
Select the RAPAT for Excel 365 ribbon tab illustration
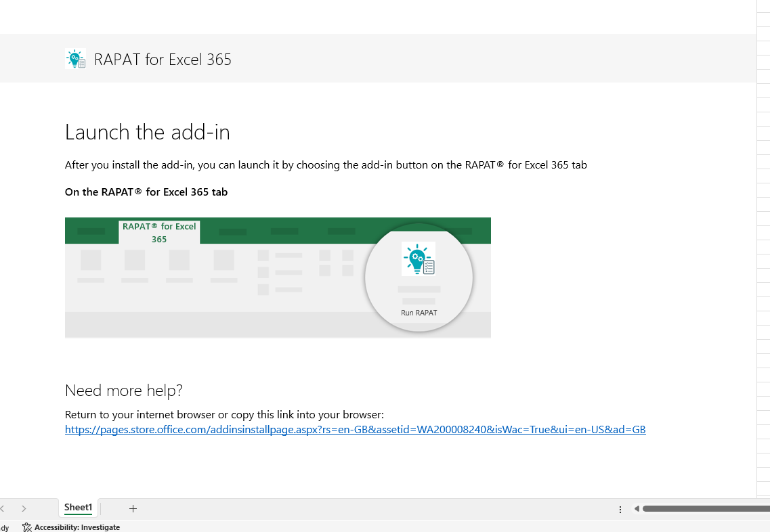(x=159, y=232)
